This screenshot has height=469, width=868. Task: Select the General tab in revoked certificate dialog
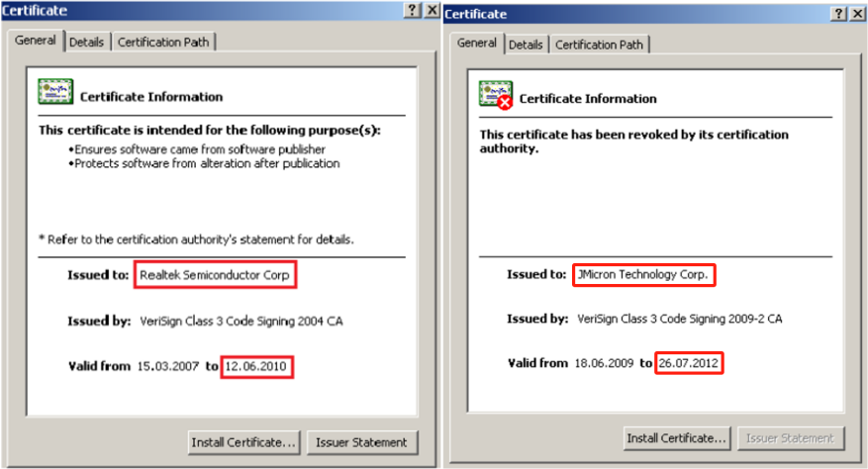[x=476, y=44]
